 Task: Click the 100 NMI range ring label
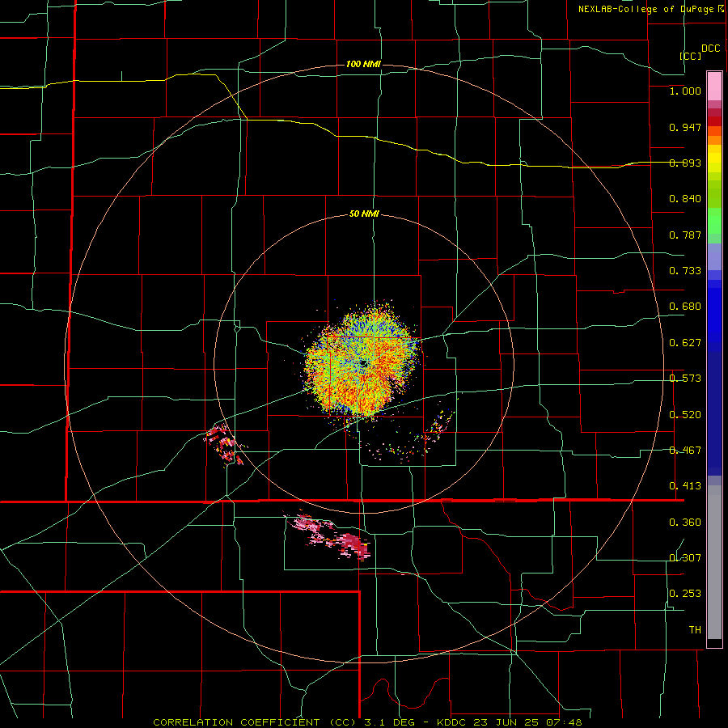click(363, 64)
